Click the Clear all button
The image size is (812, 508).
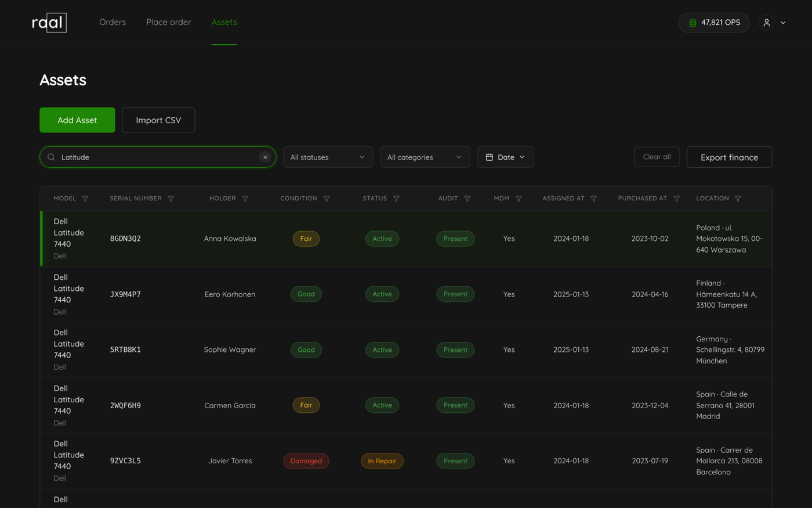[x=657, y=157]
